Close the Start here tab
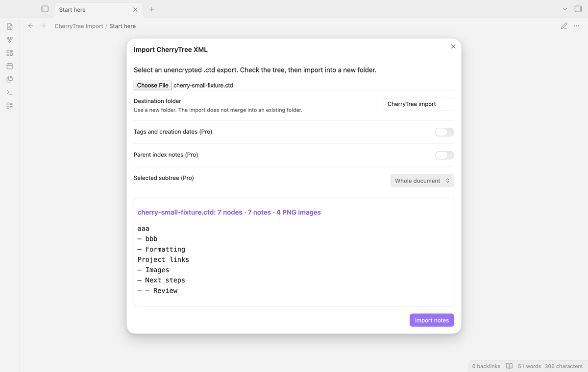Image resolution: width=588 pixels, height=372 pixels. (135, 10)
